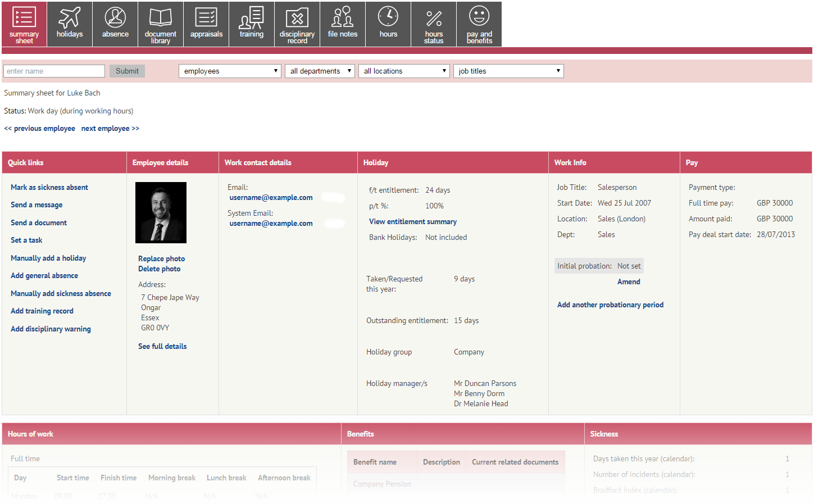Select the disciplinary record icon
The height and width of the screenshot is (504, 814).
point(297,24)
